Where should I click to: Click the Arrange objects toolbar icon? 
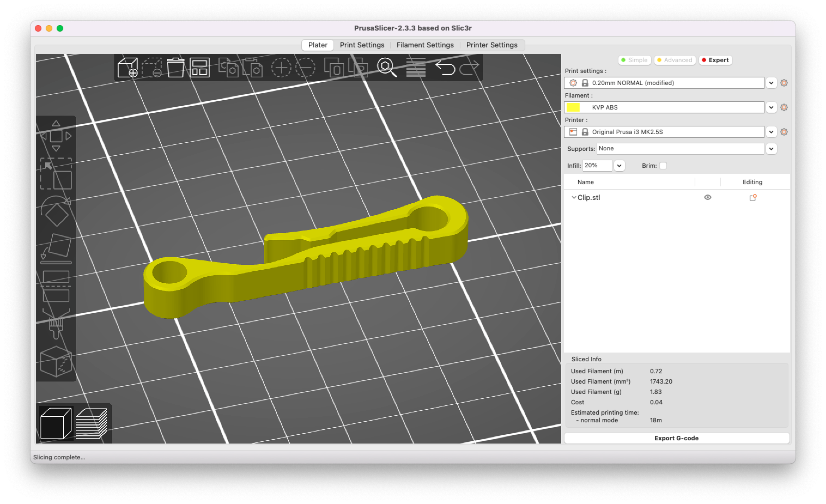click(199, 67)
